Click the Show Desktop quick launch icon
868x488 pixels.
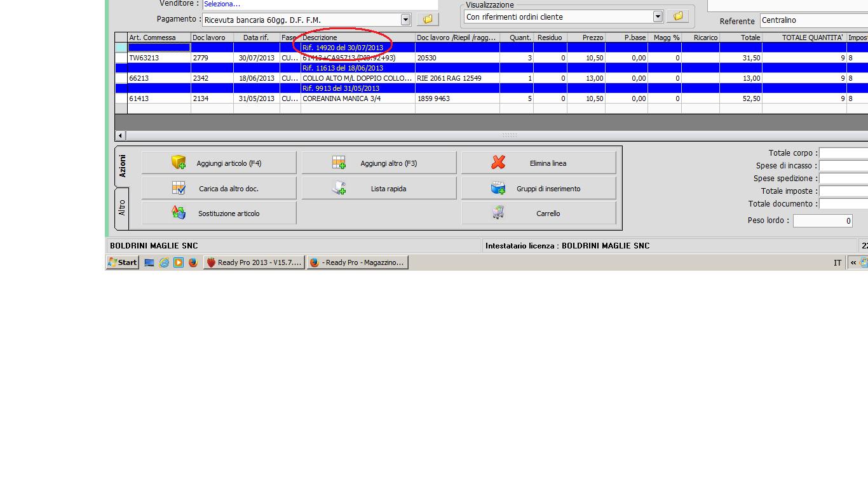coord(149,262)
